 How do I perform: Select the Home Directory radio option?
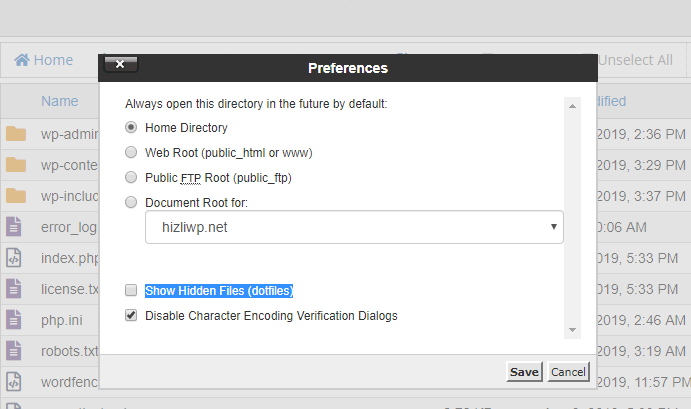(131, 127)
